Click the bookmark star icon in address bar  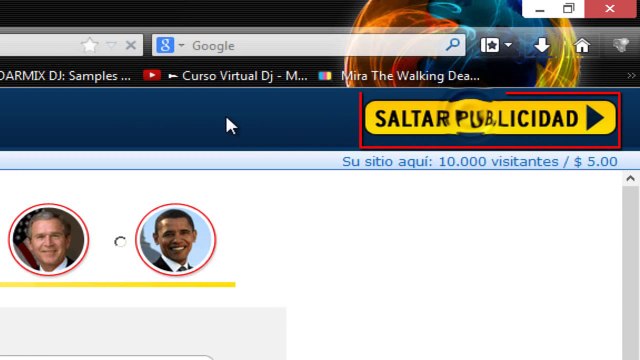89,45
